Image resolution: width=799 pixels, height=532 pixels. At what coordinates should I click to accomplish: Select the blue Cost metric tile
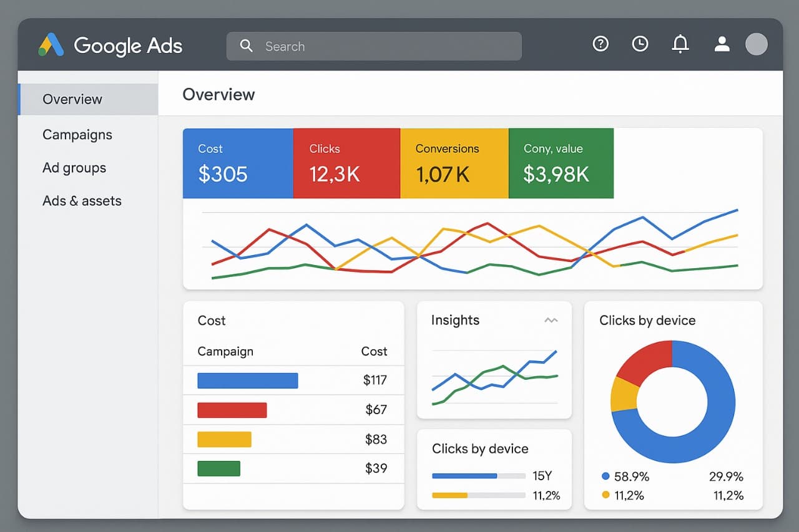pos(238,163)
